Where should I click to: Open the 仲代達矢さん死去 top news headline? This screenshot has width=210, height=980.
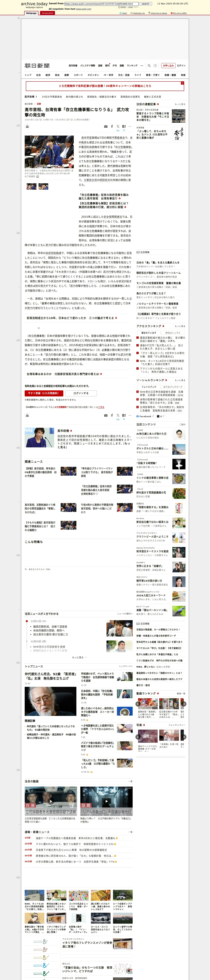[50, 676]
